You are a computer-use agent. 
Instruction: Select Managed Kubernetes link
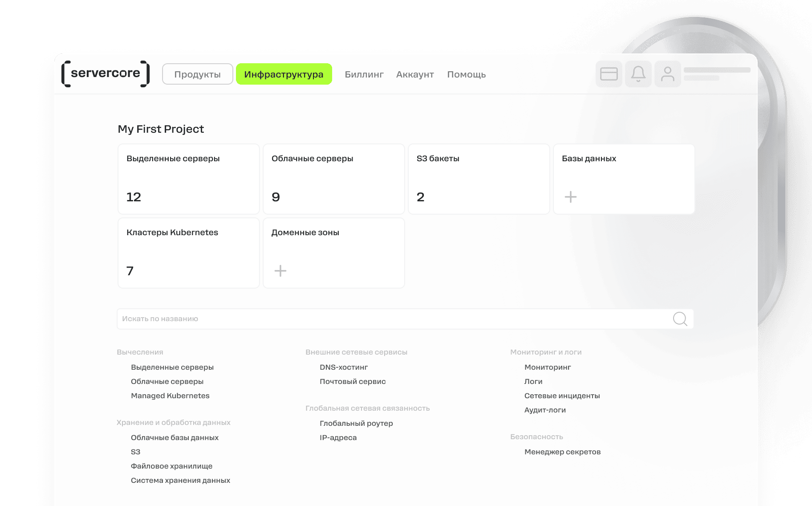pyautogui.click(x=171, y=395)
